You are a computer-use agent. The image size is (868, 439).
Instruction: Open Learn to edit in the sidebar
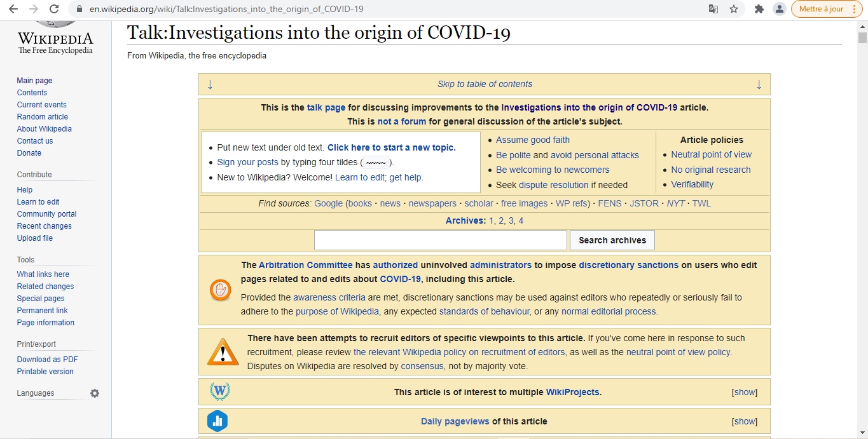(x=38, y=202)
